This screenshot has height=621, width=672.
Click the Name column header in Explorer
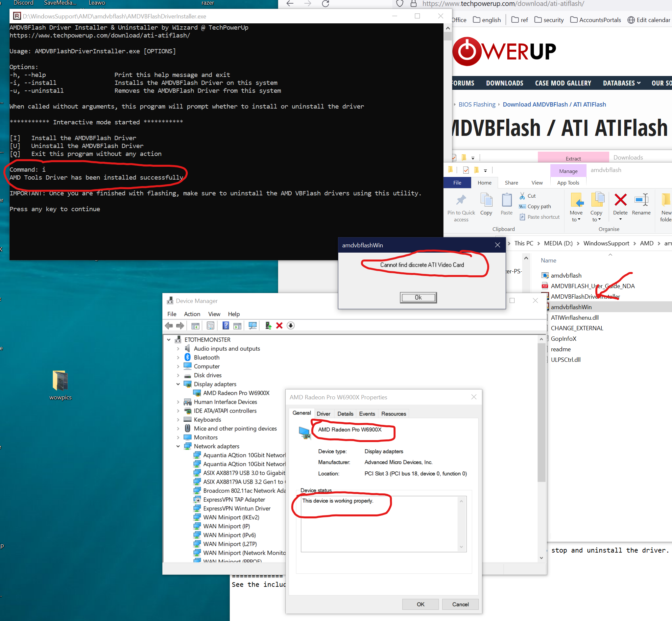(x=548, y=261)
